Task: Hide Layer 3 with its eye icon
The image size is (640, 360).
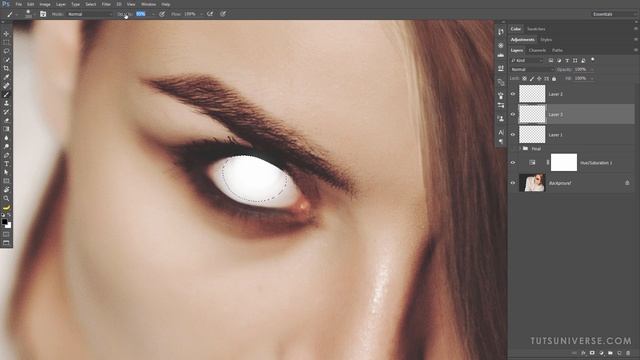Action: 513,114
